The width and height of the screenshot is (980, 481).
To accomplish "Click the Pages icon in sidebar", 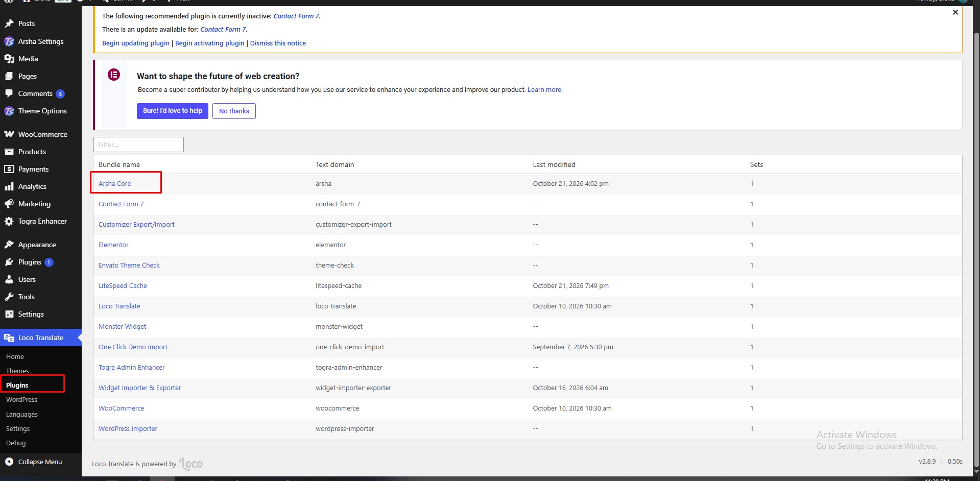I will click(x=9, y=76).
